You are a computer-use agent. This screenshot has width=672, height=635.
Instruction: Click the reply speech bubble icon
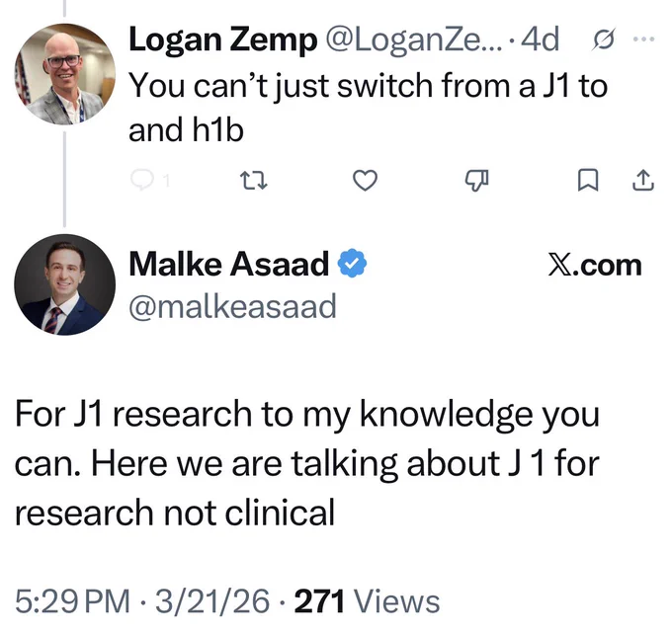[142, 180]
